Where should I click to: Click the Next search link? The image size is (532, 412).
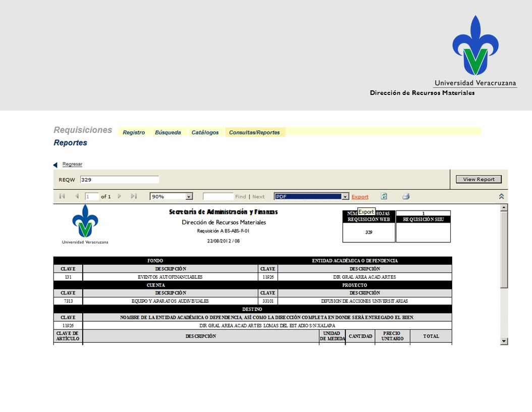[x=258, y=196]
